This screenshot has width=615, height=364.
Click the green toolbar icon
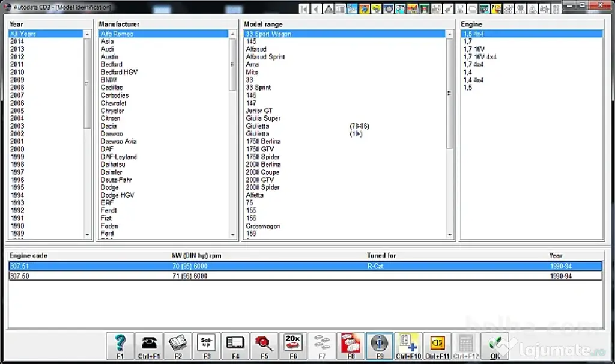pyautogui.click(x=424, y=8)
